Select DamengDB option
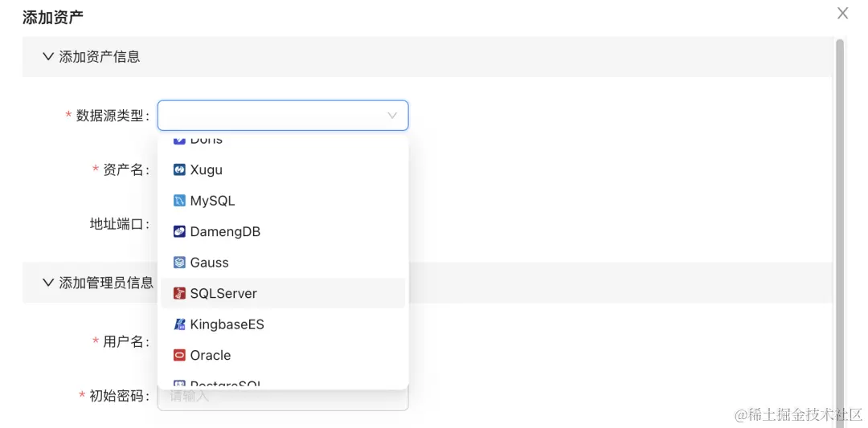Viewport: 868px width, 428px height. 225,232
